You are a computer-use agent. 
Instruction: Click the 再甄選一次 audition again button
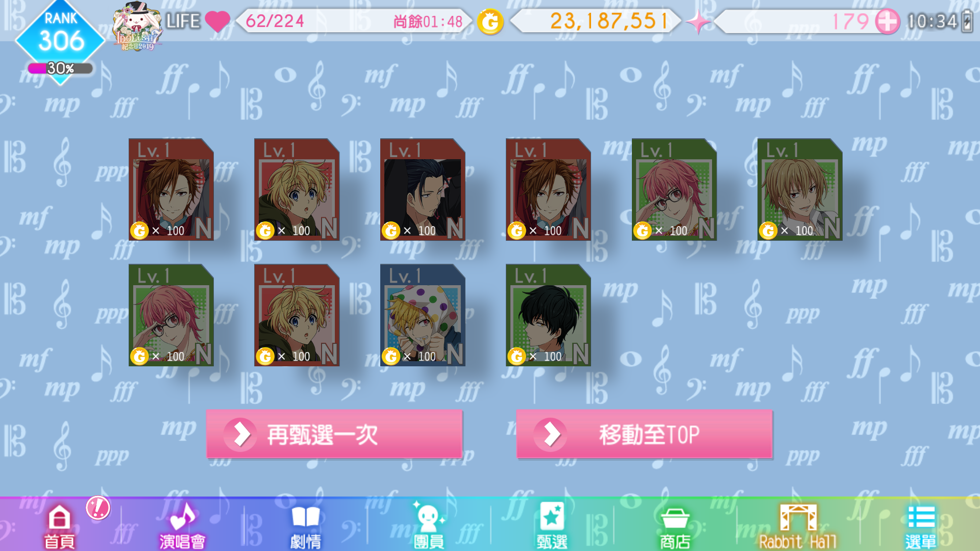[334, 434]
